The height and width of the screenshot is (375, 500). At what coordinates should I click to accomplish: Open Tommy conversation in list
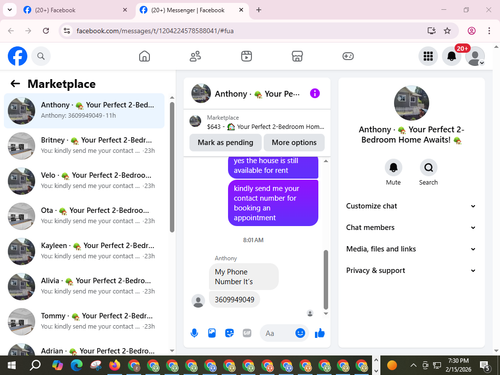click(84, 322)
